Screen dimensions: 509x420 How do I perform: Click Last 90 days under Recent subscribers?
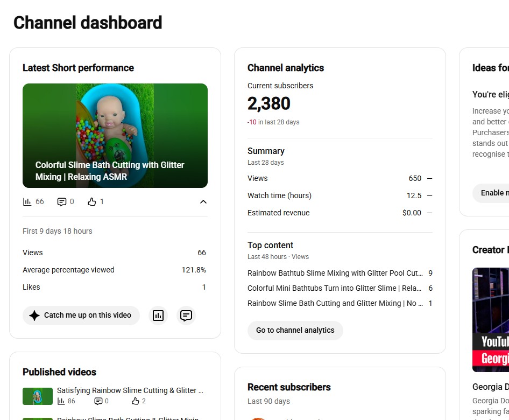pos(269,401)
